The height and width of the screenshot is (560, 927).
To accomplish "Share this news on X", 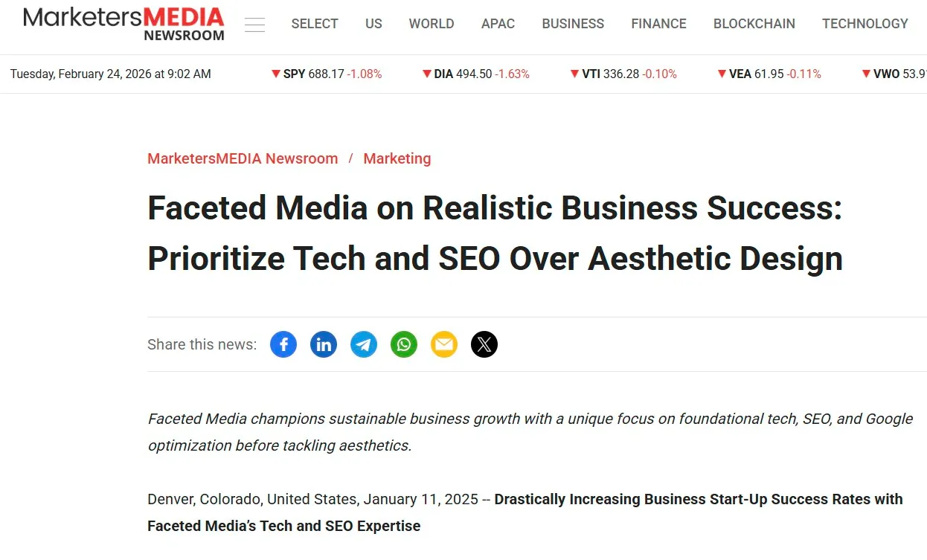I will click(484, 344).
